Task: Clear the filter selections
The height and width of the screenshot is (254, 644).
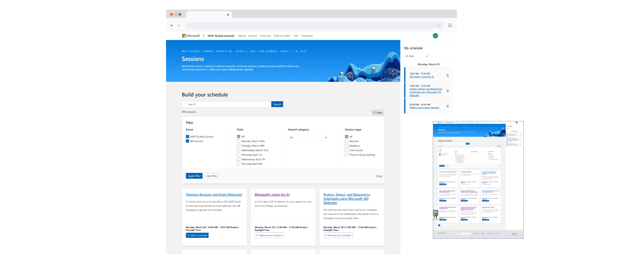Action: coord(212,176)
